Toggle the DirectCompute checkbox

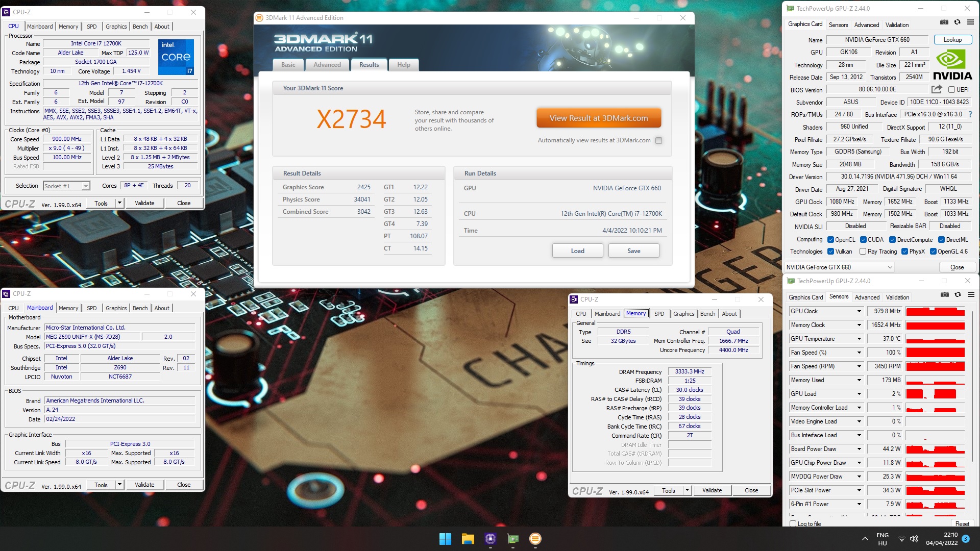click(892, 240)
